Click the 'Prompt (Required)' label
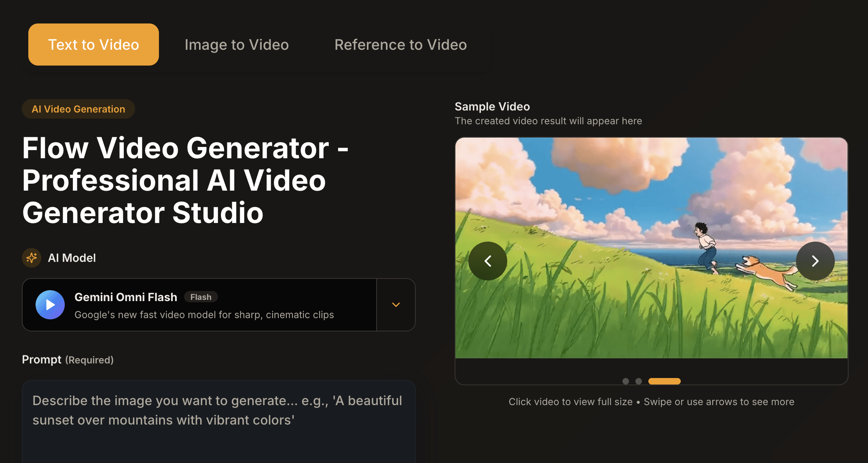This screenshot has height=463, width=868. pyautogui.click(x=68, y=360)
